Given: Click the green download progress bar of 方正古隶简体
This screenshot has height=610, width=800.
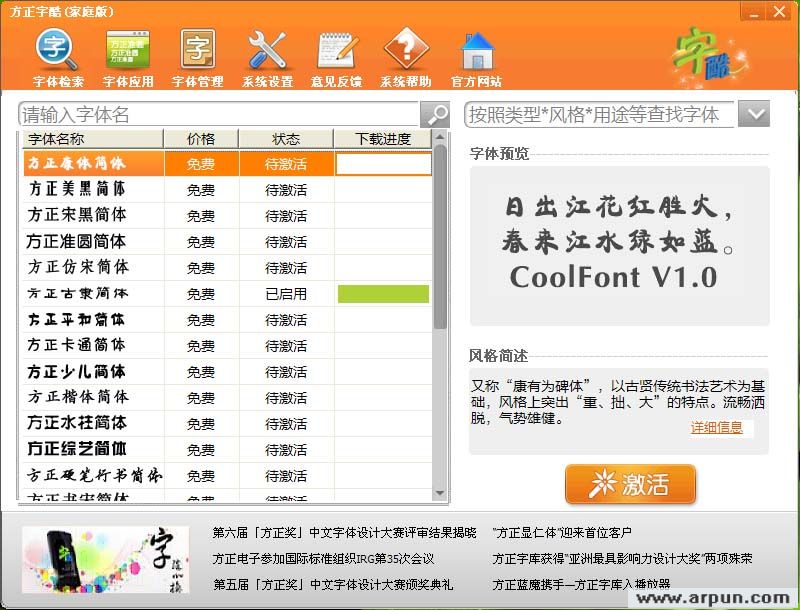Looking at the screenshot, I should click(384, 294).
